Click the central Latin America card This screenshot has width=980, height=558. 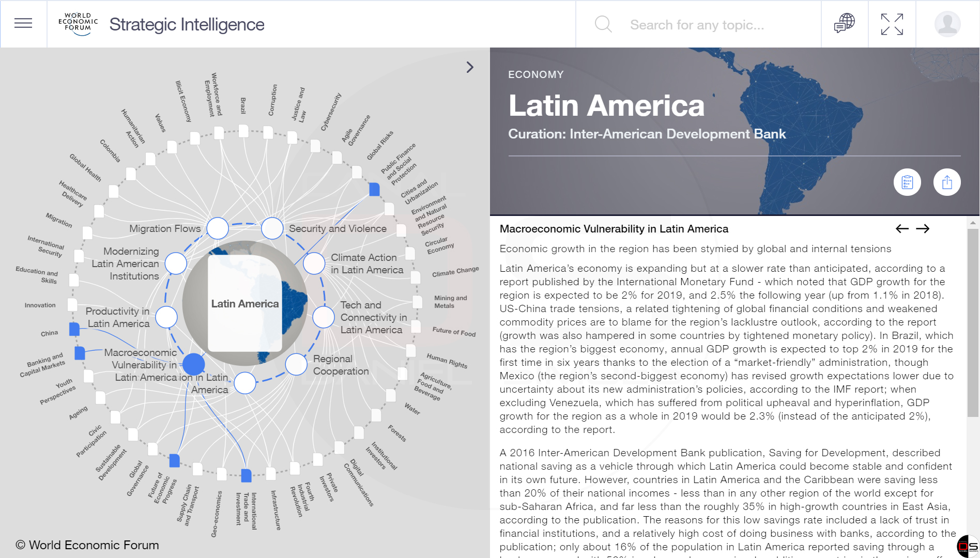(x=245, y=304)
